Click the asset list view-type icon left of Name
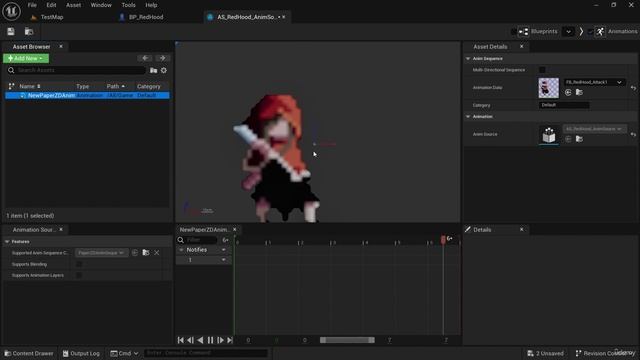The width and height of the screenshot is (640, 360). click(x=11, y=86)
